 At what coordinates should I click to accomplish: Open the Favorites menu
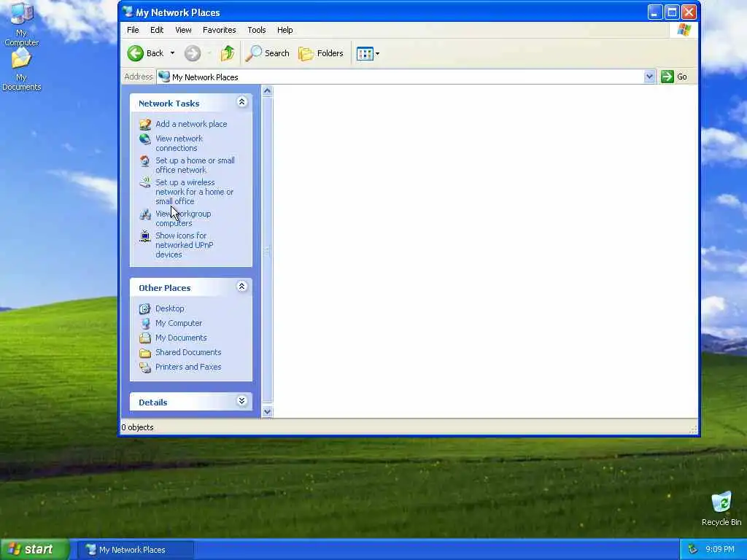[219, 30]
